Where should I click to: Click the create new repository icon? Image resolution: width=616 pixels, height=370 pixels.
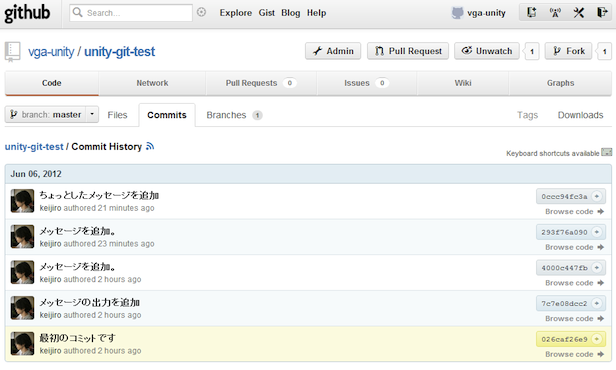531,12
